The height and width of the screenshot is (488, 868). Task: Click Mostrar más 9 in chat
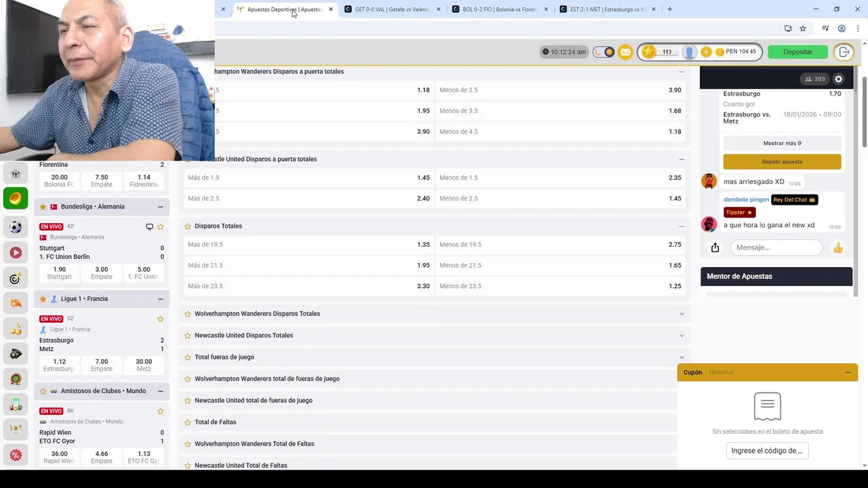[x=782, y=143]
